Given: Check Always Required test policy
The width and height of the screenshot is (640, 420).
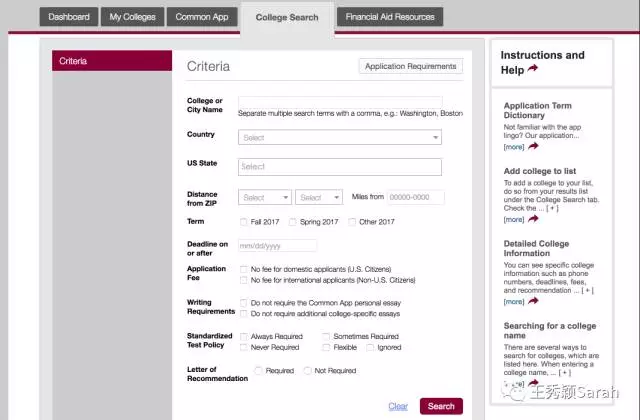Looking at the screenshot, I should [244, 336].
